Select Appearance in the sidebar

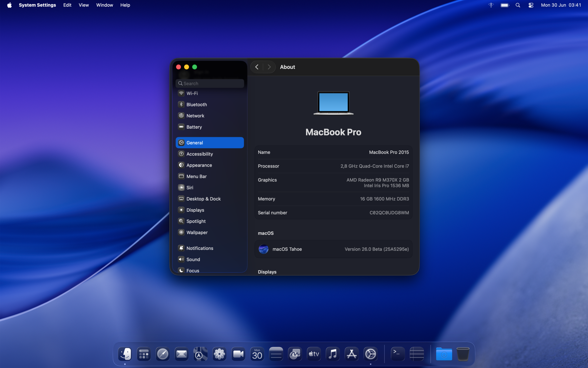(x=199, y=165)
